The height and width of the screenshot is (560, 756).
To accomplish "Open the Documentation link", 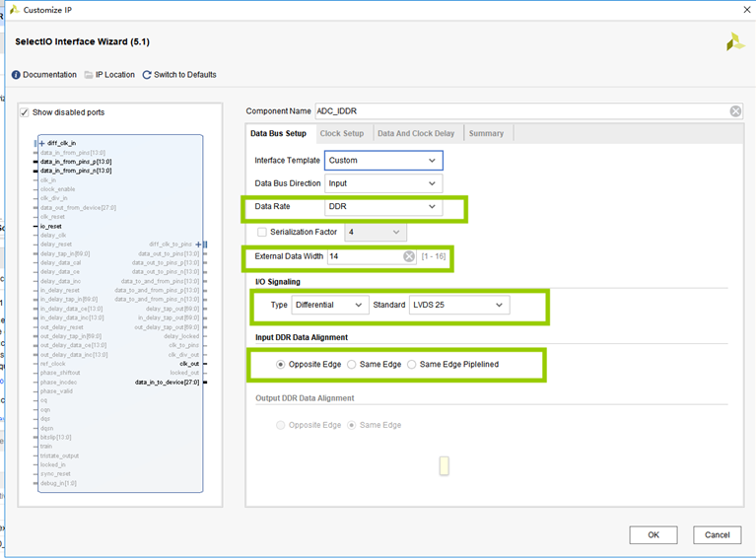I will click(49, 75).
